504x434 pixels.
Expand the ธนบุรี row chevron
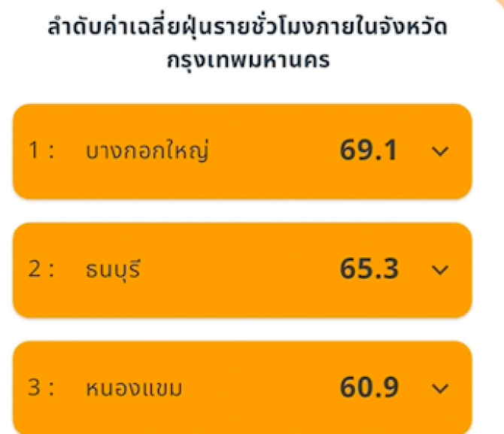pos(441,269)
